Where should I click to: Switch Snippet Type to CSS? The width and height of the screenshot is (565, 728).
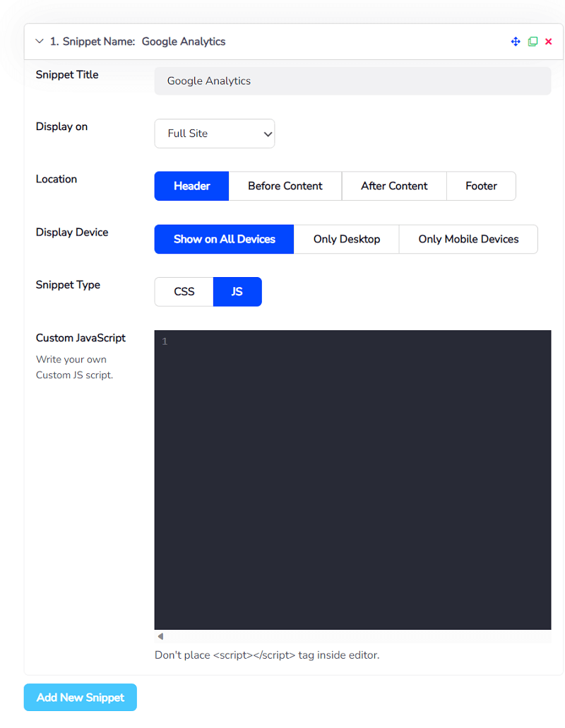(x=184, y=291)
